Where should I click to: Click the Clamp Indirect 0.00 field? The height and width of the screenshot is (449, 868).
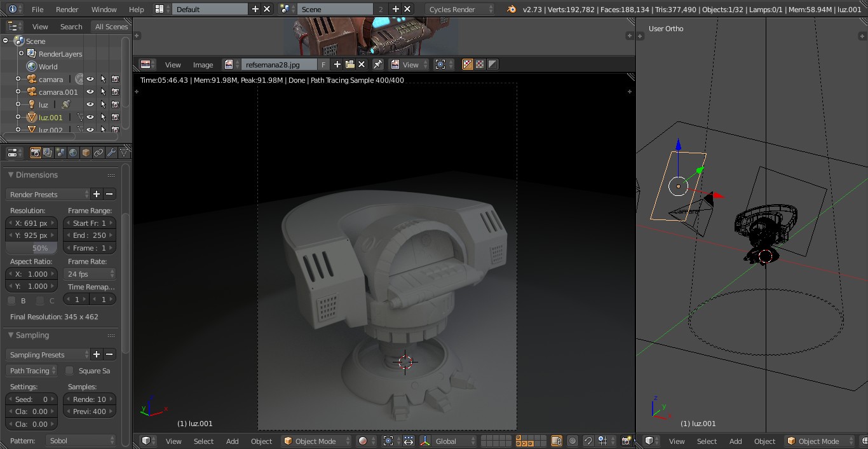point(31,424)
